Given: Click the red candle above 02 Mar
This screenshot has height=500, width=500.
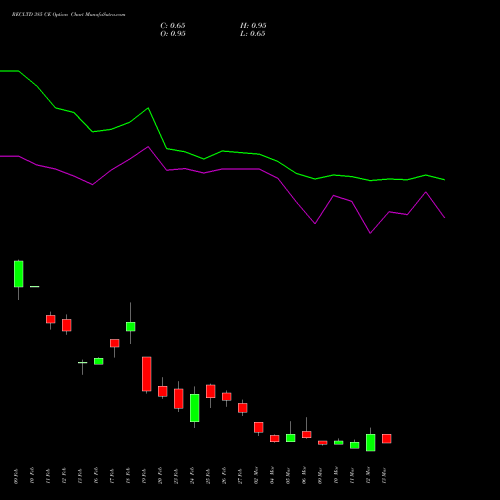Looking at the screenshot, I should pyautogui.click(x=259, y=427).
